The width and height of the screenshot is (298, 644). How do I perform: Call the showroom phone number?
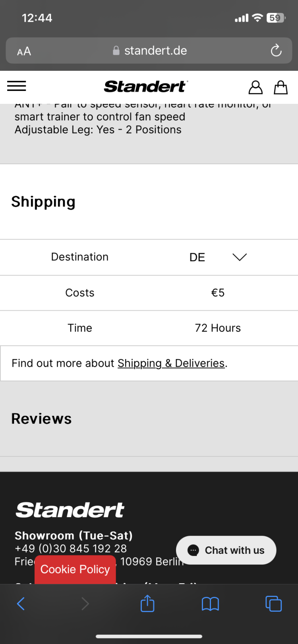[x=71, y=548]
